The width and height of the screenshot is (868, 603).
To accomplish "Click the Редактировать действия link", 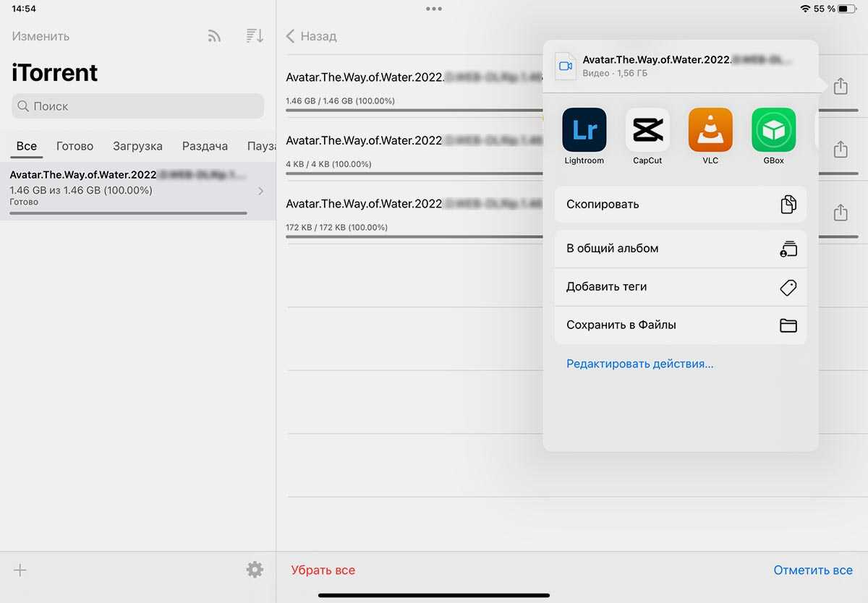I will coord(639,364).
